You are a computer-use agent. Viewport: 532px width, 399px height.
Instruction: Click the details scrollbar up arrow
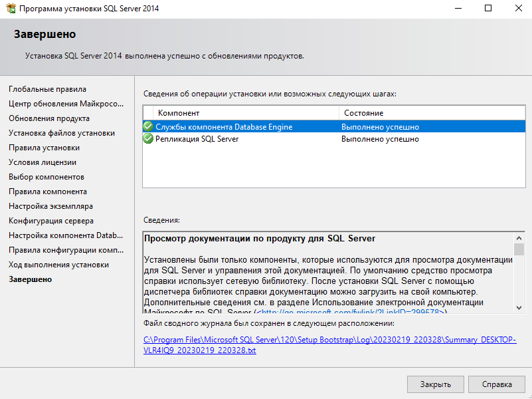coord(519,237)
